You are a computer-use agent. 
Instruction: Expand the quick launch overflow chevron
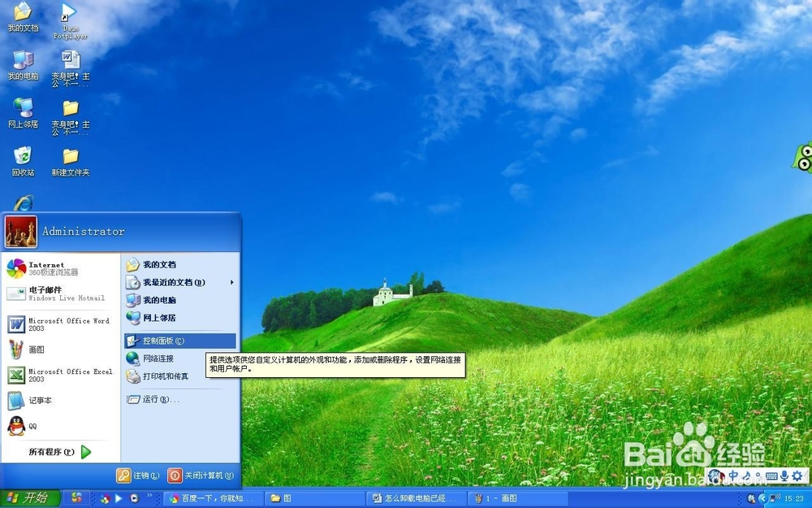[x=149, y=496]
